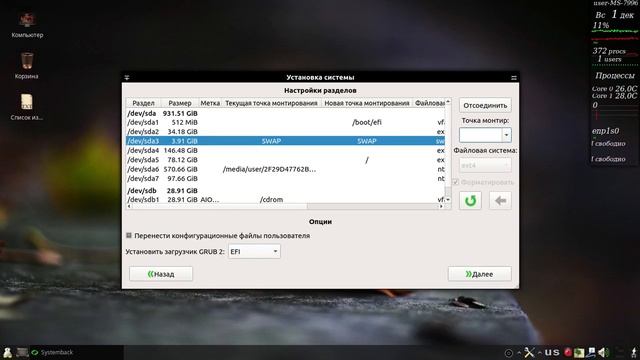Screen dimensions: 640x360
Task: Select the /dev/sdb disk row
Action: point(286,190)
